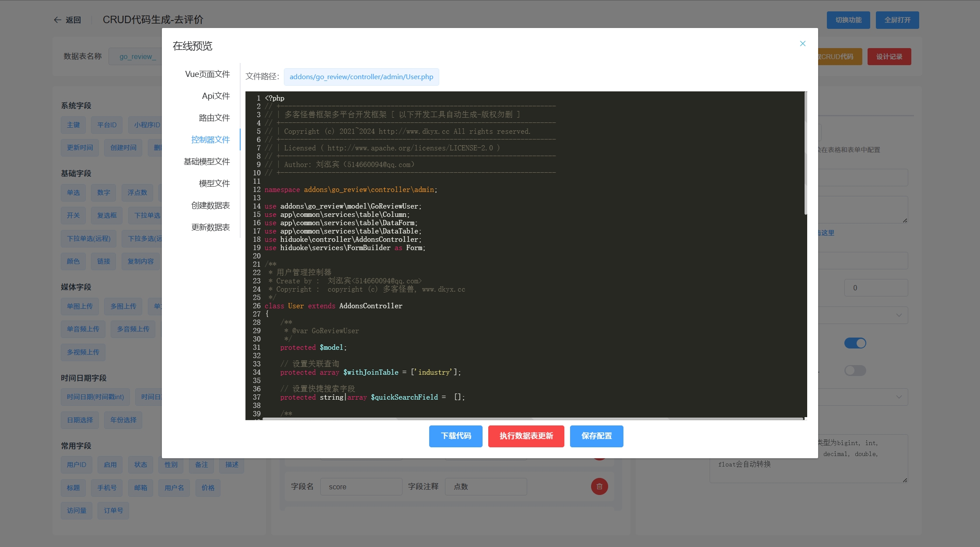Image resolution: width=980 pixels, height=547 pixels.
Task: Select the 路由文件 tab
Action: click(x=214, y=118)
